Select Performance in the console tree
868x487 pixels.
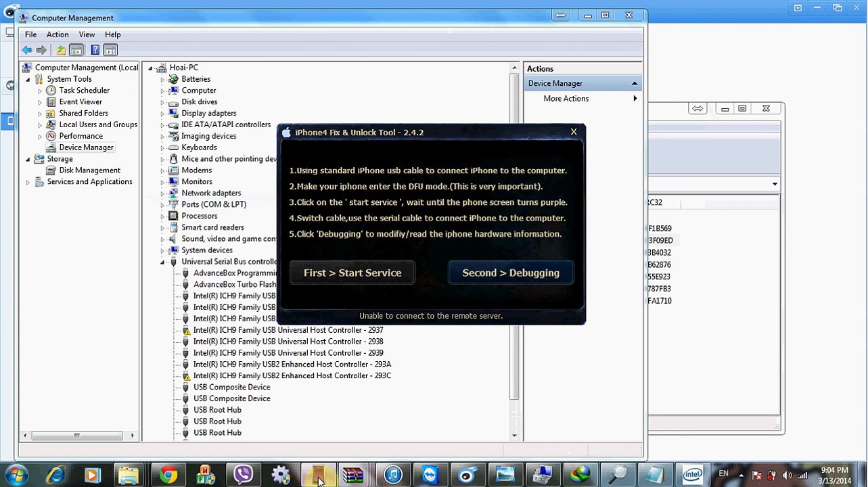tap(81, 136)
